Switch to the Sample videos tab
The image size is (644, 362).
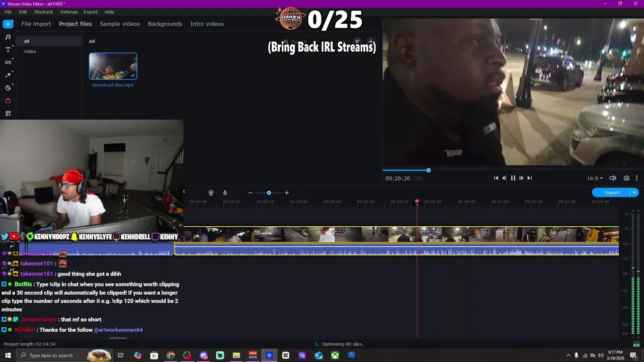tap(120, 24)
